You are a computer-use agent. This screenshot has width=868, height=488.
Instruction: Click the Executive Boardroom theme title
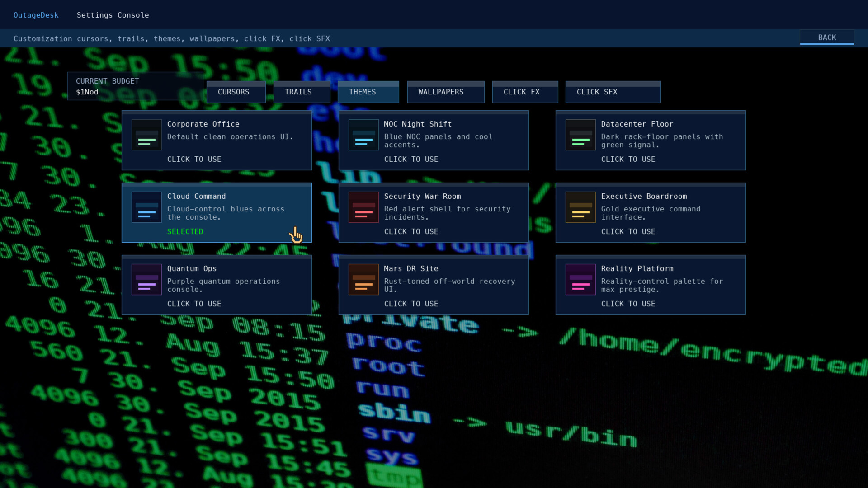pos(644,196)
